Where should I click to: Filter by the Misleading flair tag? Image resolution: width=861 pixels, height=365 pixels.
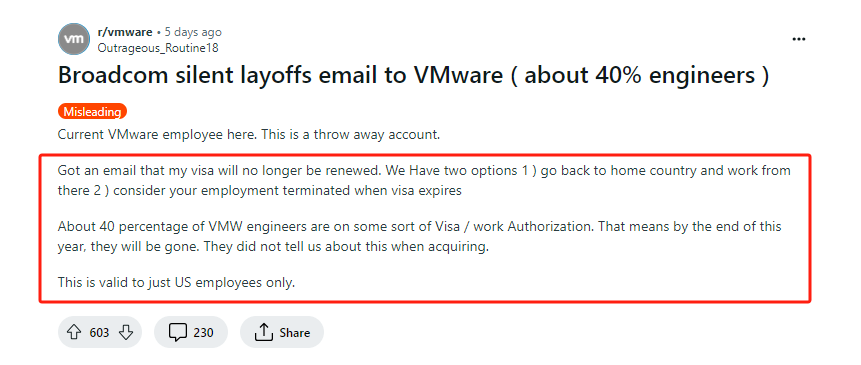pos(92,111)
